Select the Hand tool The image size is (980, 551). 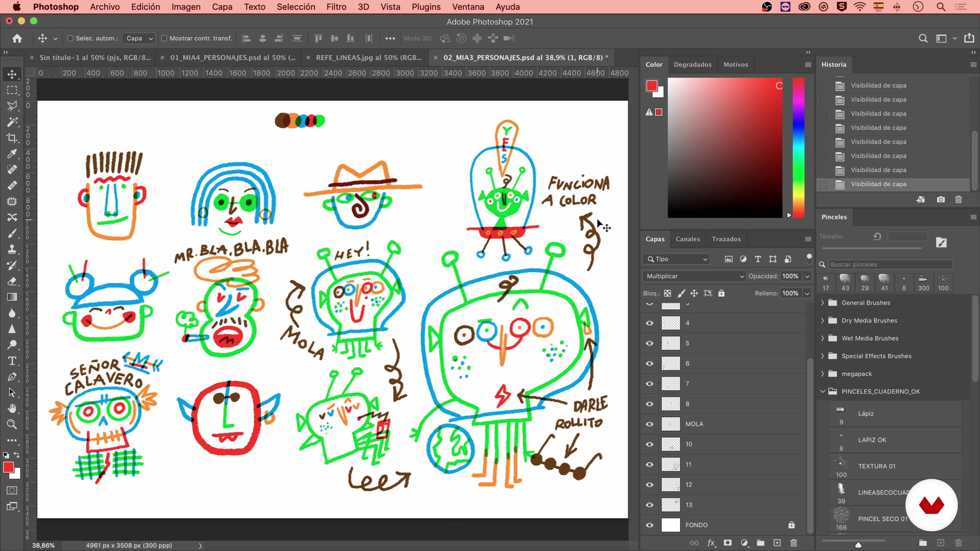click(x=12, y=408)
